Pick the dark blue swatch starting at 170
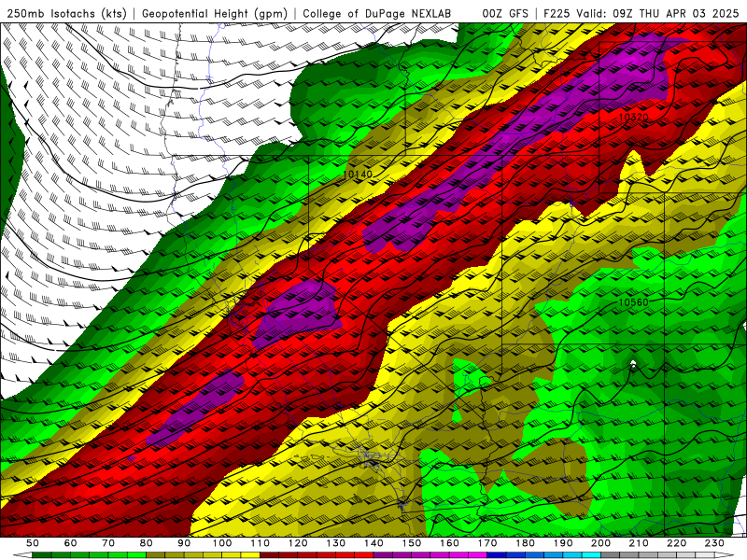The image size is (747, 560). pos(497,555)
